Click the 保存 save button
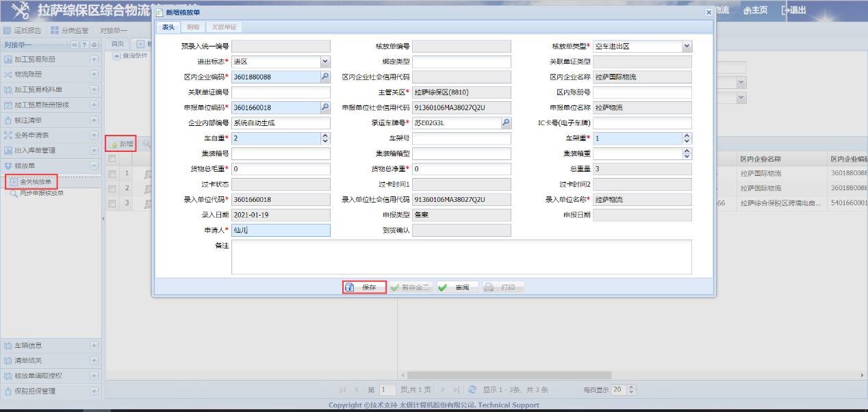Viewport: 868px width, 412px height. [364, 287]
